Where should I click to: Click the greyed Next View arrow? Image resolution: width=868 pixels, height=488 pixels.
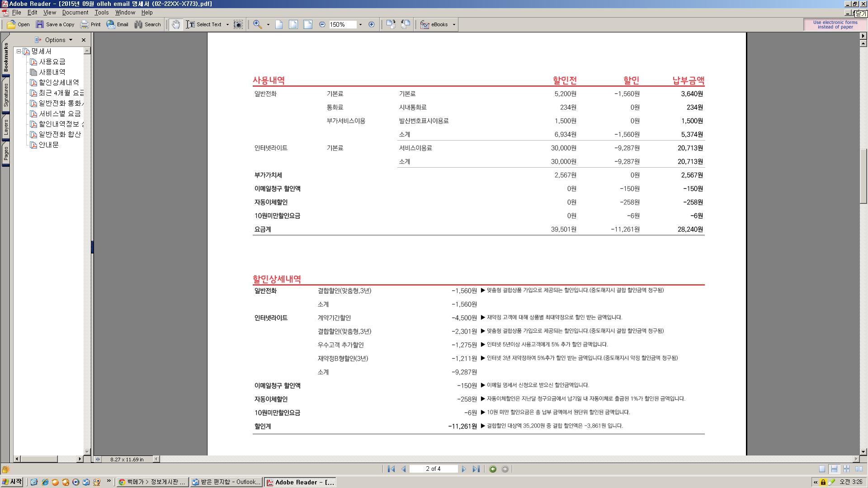click(505, 469)
